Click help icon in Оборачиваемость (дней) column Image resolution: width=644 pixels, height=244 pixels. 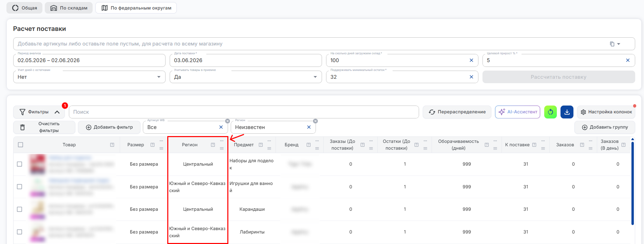[x=487, y=145]
